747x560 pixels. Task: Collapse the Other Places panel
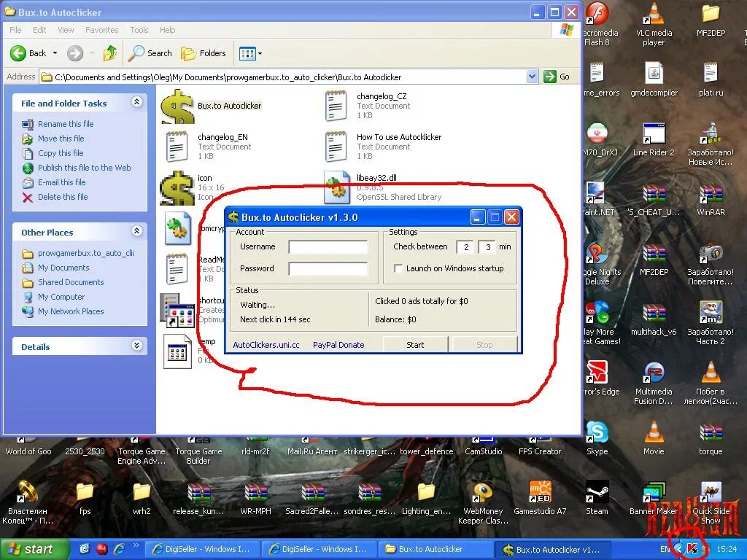[136, 231]
